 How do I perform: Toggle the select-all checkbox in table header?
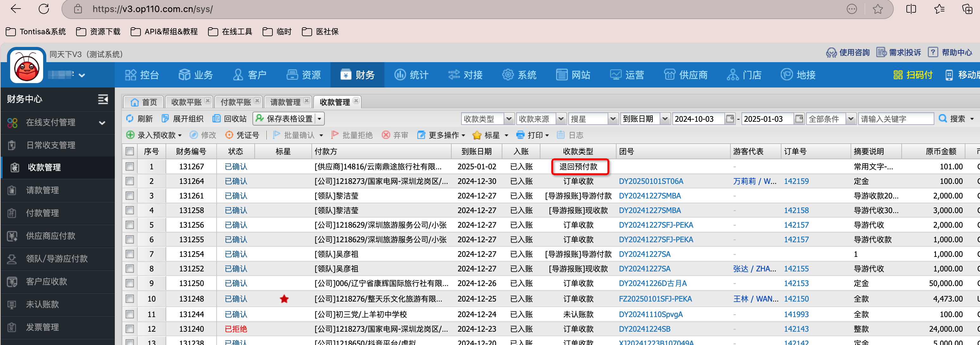tap(130, 151)
